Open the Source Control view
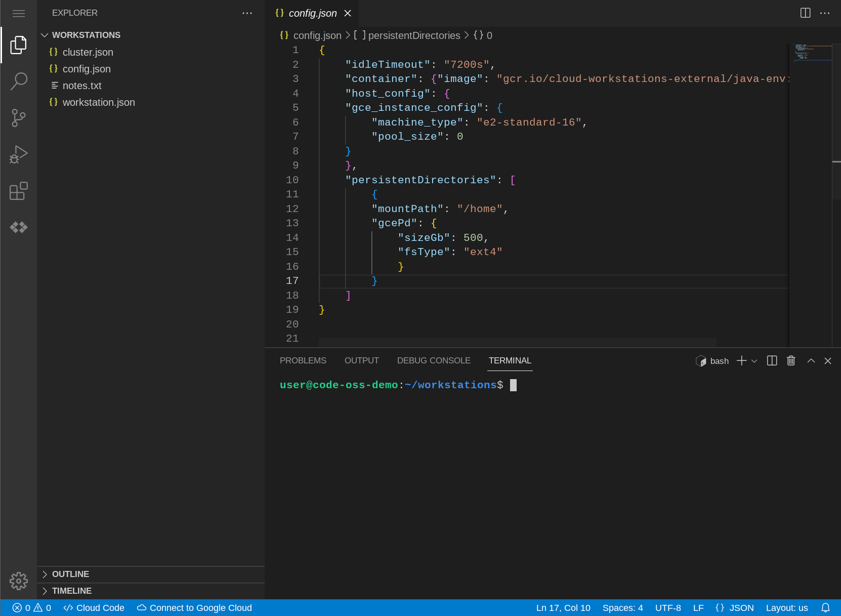Image resolution: width=841 pixels, height=616 pixels. (19, 118)
